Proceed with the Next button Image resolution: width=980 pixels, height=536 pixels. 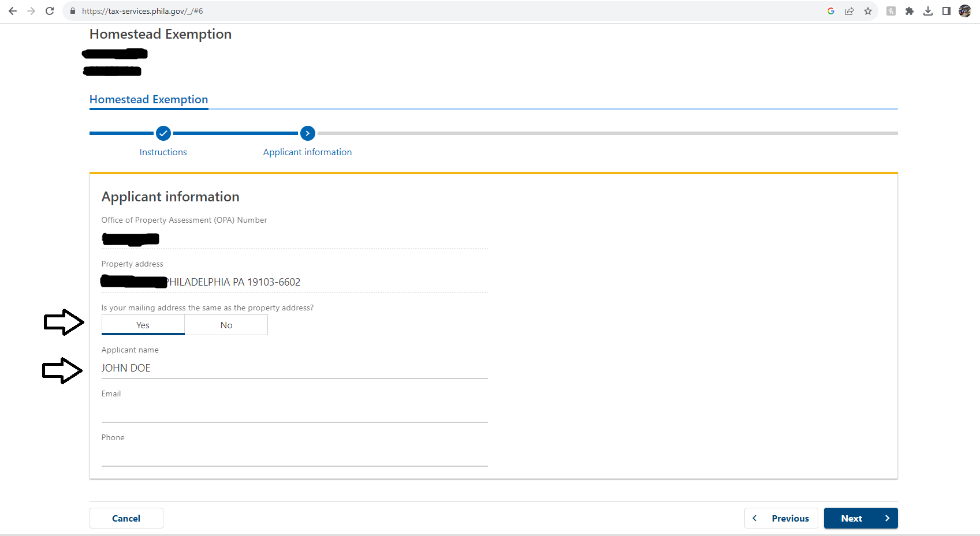pos(861,518)
